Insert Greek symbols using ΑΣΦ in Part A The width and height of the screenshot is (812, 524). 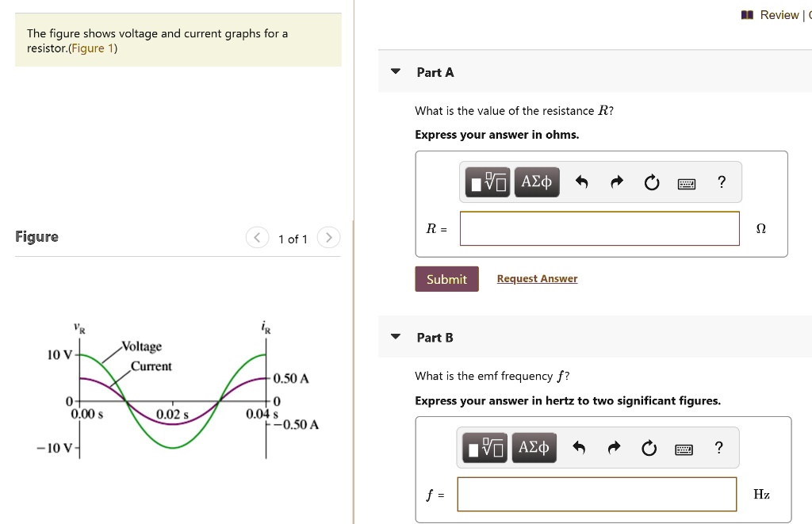(536, 182)
